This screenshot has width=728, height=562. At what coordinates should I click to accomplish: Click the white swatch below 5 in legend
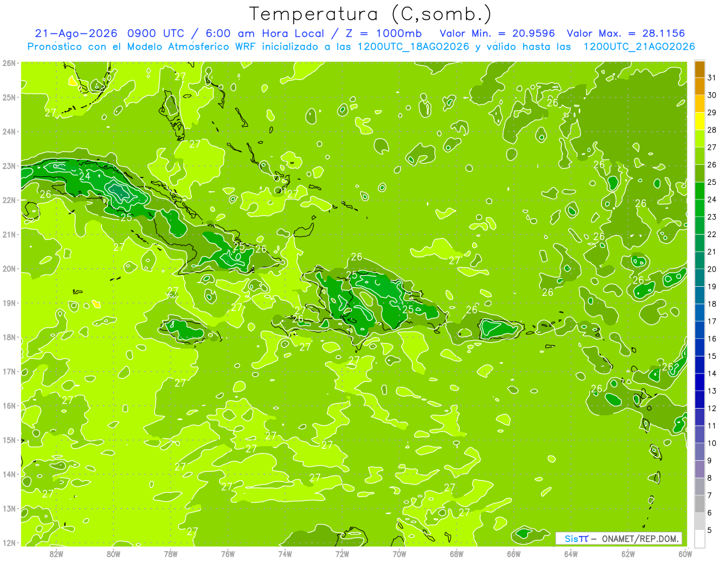tap(699, 538)
